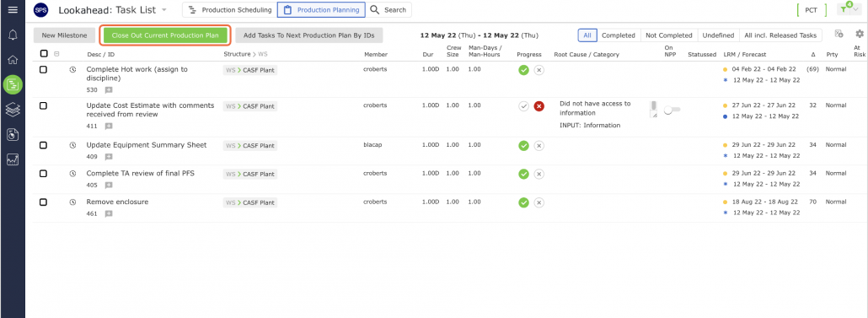This screenshot has width=868, height=318.
Task: Open the analytics chart sidebar icon
Action: [12, 159]
